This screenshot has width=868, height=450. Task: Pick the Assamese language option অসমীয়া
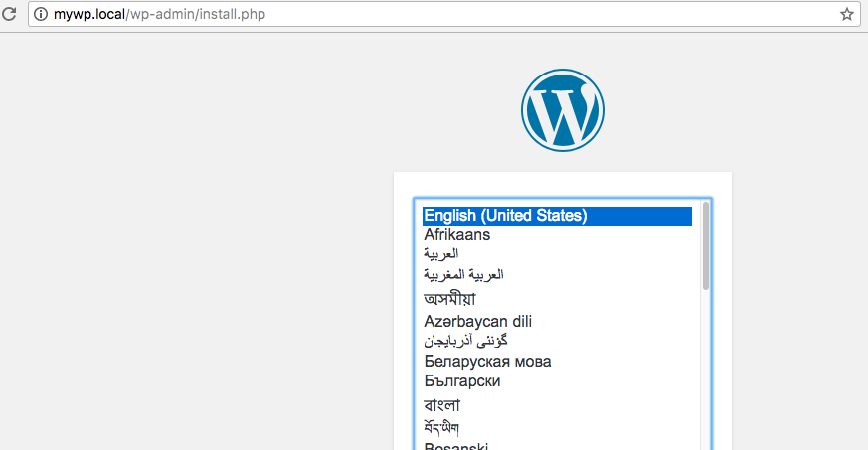pyautogui.click(x=558, y=299)
